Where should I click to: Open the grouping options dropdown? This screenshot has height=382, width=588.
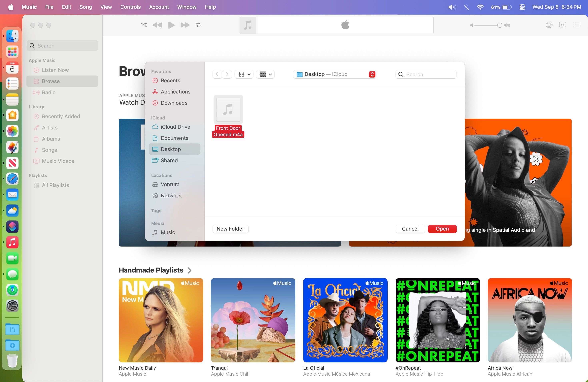tap(265, 74)
